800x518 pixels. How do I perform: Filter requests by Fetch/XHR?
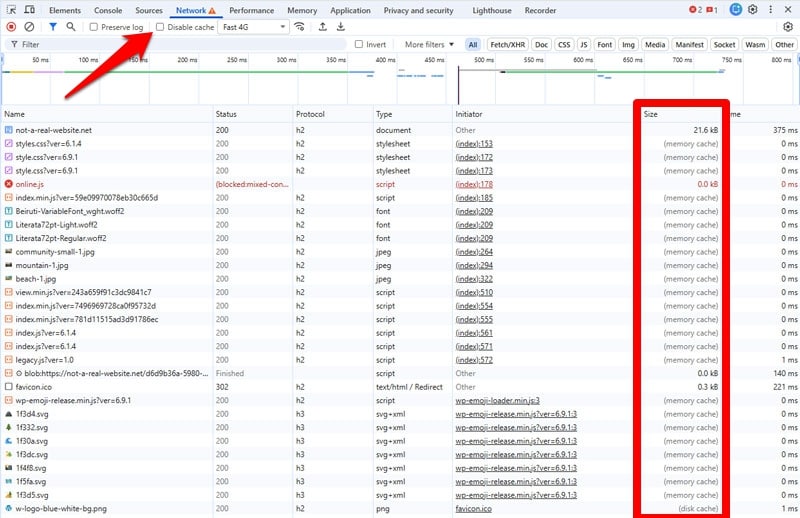[507, 44]
